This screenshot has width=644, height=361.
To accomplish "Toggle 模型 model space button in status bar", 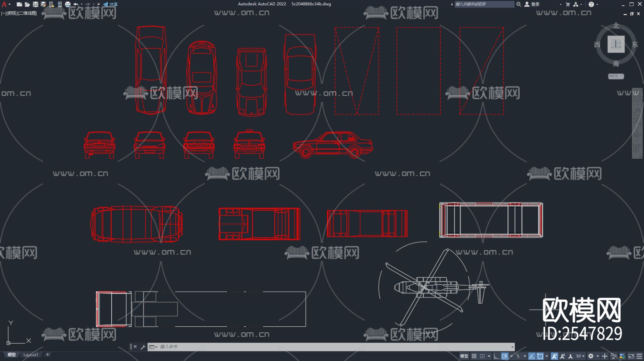I will (x=464, y=356).
